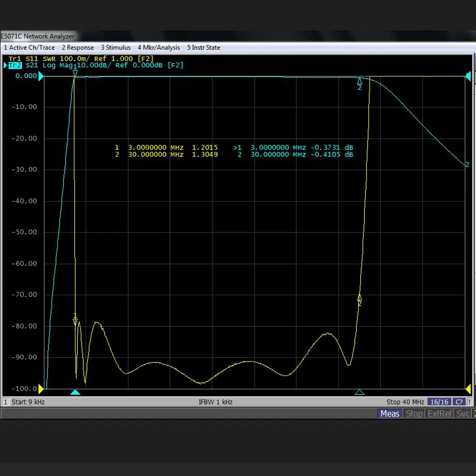The height and width of the screenshot is (476, 476).
Task: Click the filled cyan marker 1 triangle on bottom axis
Action: [x=75, y=393]
